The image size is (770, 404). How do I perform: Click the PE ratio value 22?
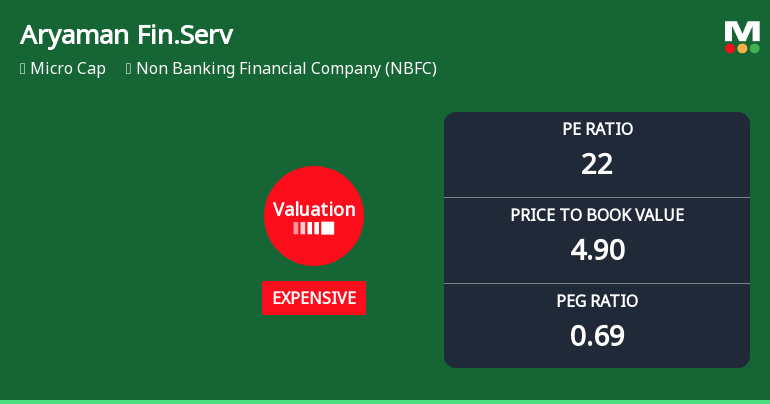click(597, 163)
